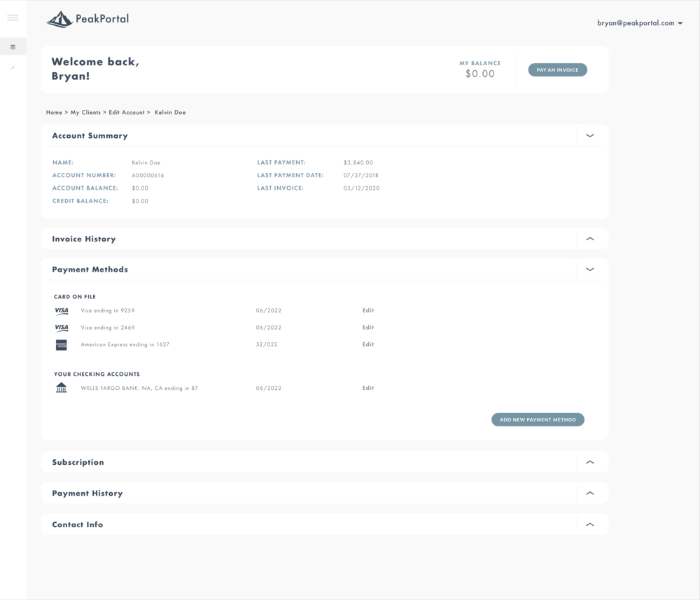Expand the Contact Info section
The image size is (700, 600).
pyautogui.click(x=589, y=524)
